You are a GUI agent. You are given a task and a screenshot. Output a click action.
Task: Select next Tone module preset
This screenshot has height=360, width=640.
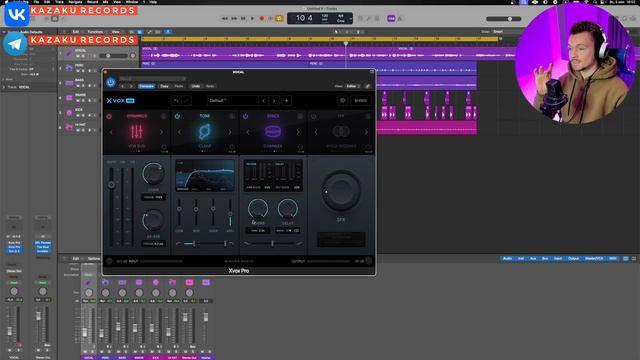tap(230, 132)
